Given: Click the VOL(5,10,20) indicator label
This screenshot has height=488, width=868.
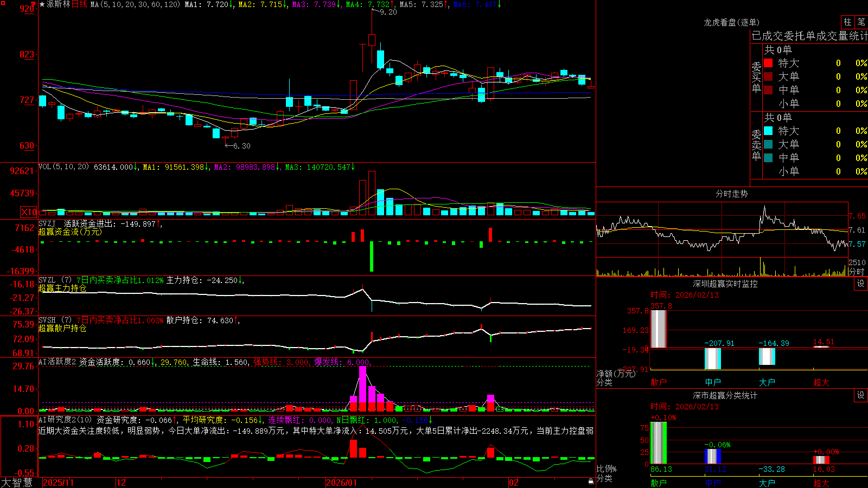Looking at the screenshot, I should (x=63, y=167).
